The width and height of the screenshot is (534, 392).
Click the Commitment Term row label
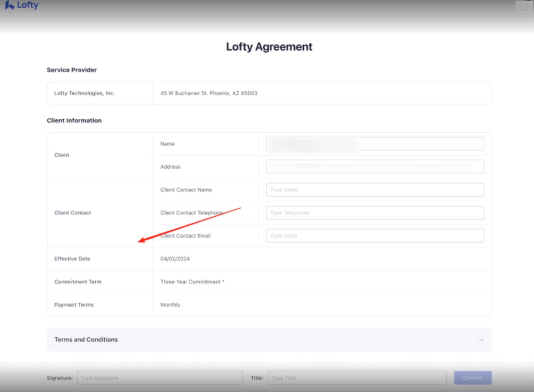[x=78, y=282]
